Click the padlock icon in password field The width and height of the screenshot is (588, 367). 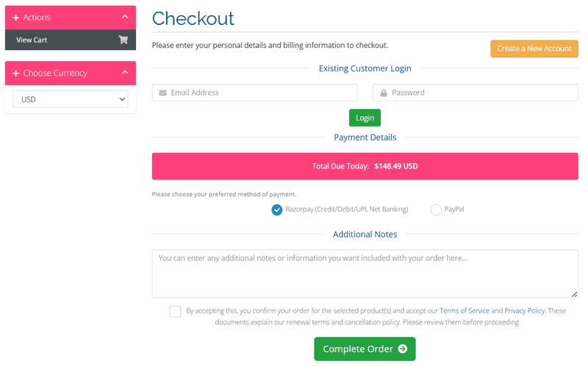coord(384,93)
